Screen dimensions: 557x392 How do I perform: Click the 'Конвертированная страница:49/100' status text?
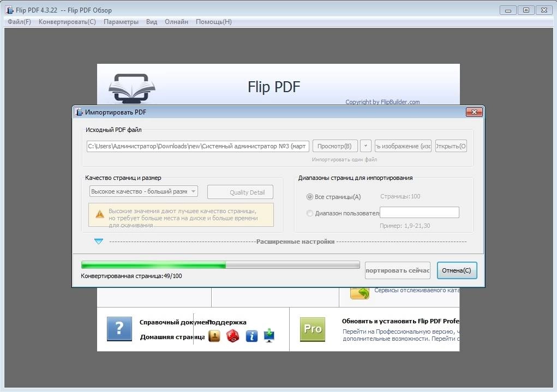(x=131, y=276)
